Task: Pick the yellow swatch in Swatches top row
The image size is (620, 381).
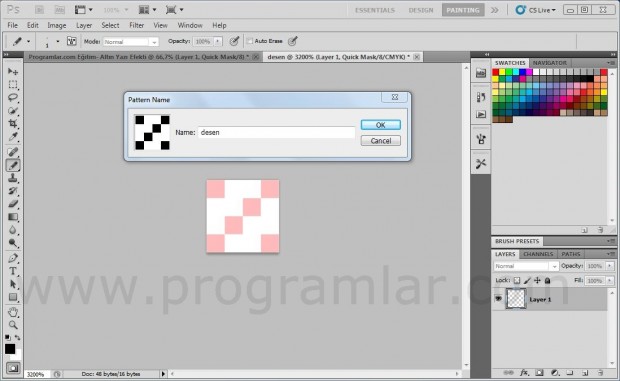Action: tap(502, 72)
